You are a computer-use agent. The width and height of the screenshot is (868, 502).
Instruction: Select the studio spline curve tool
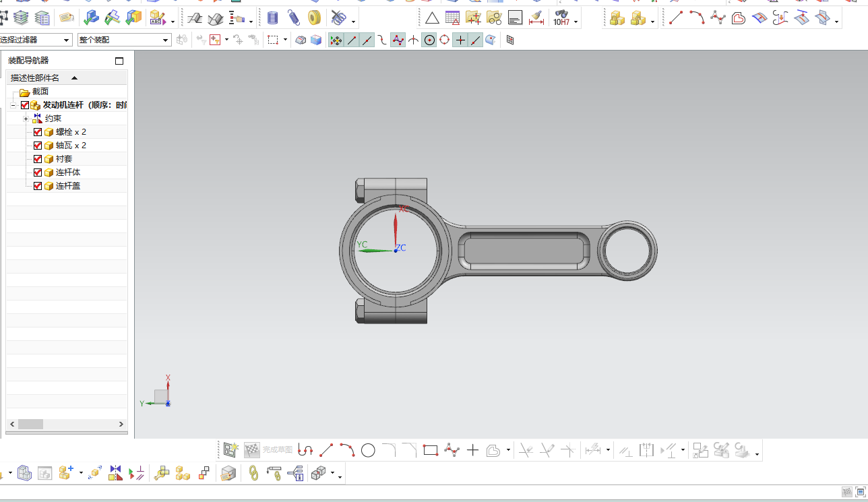point(718,18)
